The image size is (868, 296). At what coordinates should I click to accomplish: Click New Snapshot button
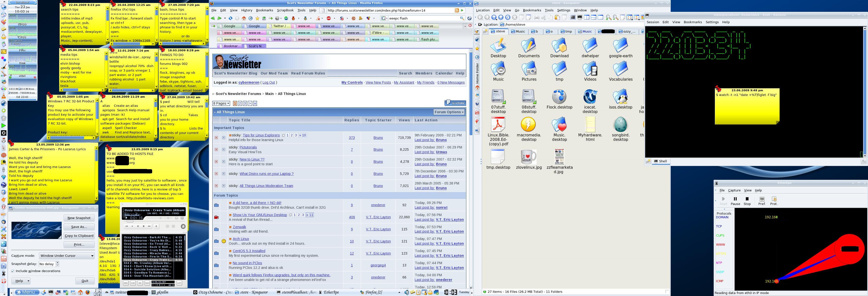[x=79, y=218]
